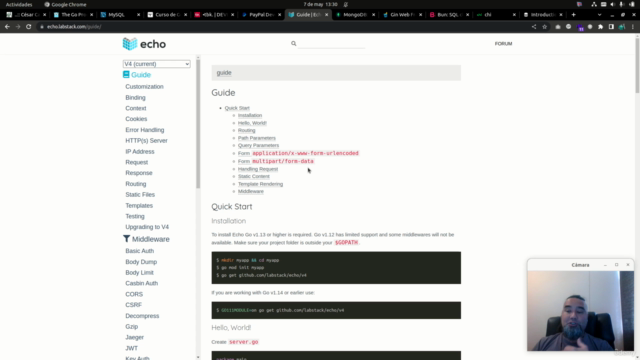Click the browser forward arrow

[18, 27]
